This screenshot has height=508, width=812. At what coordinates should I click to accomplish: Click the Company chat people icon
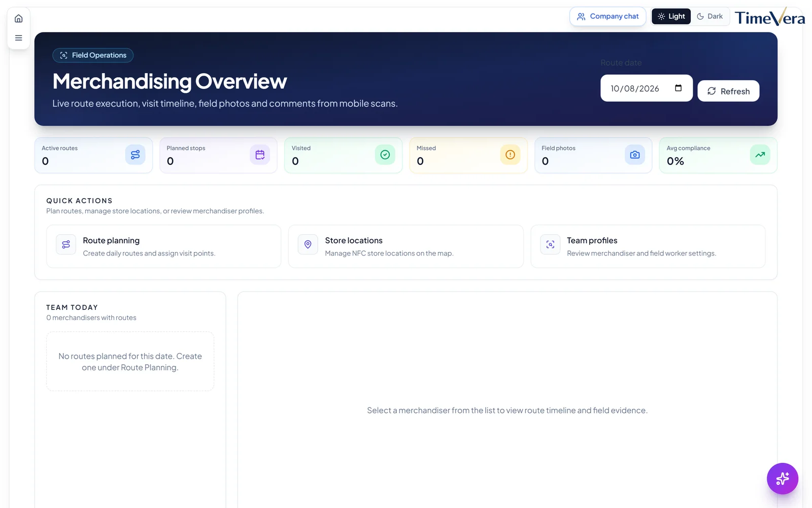(581, 16)
